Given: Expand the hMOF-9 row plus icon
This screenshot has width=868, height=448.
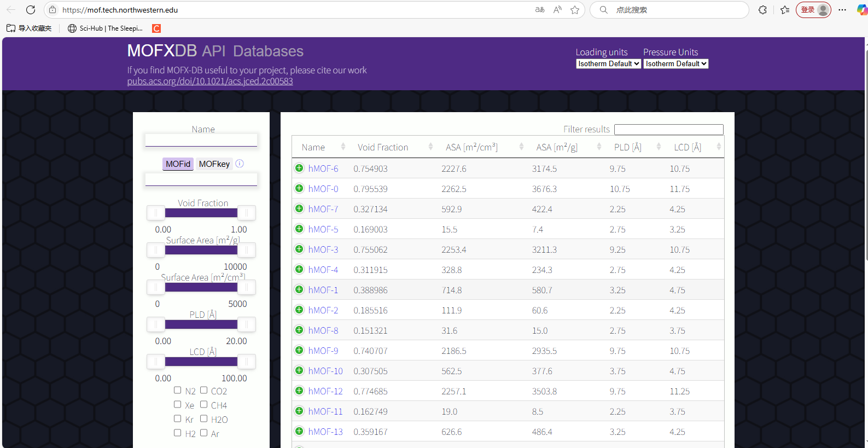Looking at the screenshot, I should coord(299,350).
